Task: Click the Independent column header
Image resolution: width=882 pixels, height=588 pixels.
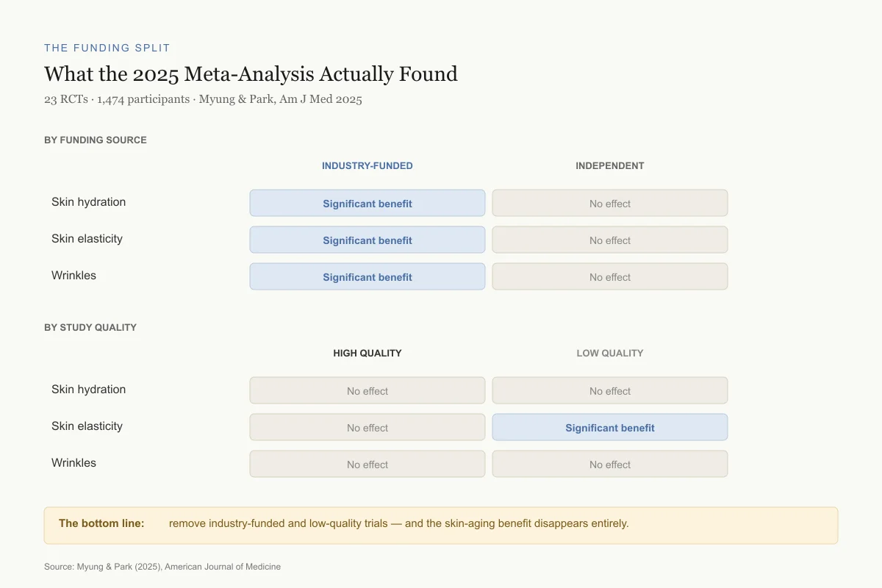Action: [x=610, y=166]
